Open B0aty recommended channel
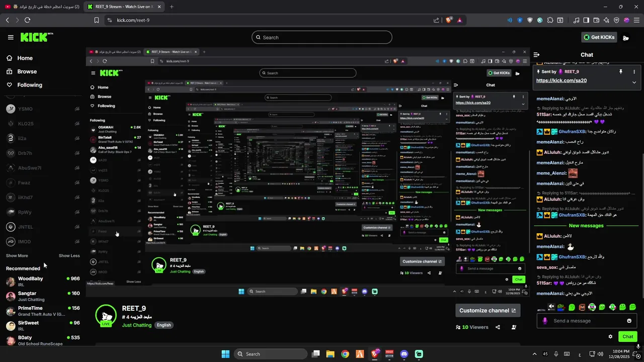644x362 pixels. 42,340
